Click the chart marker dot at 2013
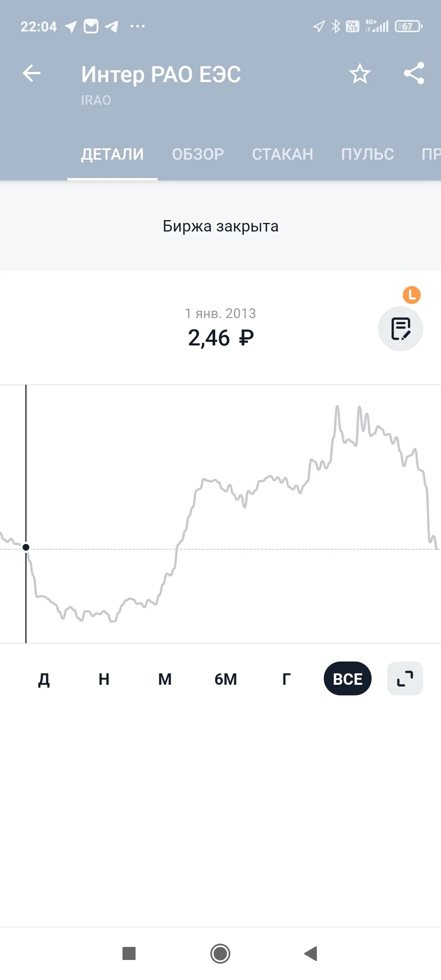Screen dimensions: 441x980 26,547
